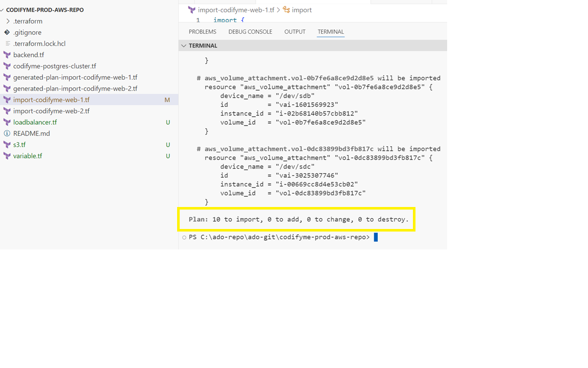Click the Terraform icon beside loadbalancer.tf
The image size is (588, 368).
pos(7,122)
